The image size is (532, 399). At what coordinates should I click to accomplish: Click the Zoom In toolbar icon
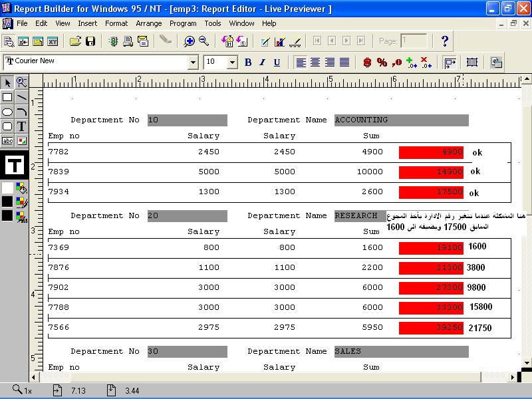coord(190,41)
